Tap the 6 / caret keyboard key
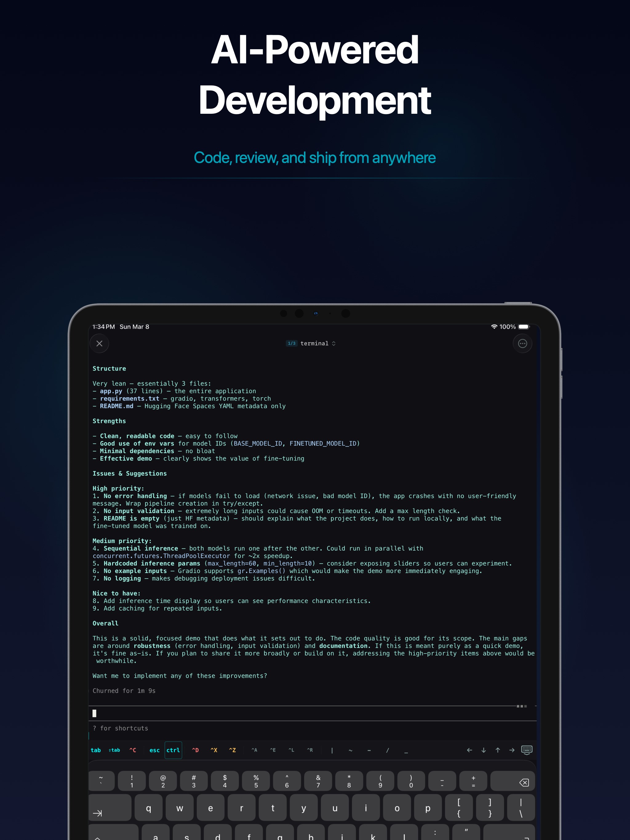The width and height of the screenshot is (630, 840). tap(287, 781)
